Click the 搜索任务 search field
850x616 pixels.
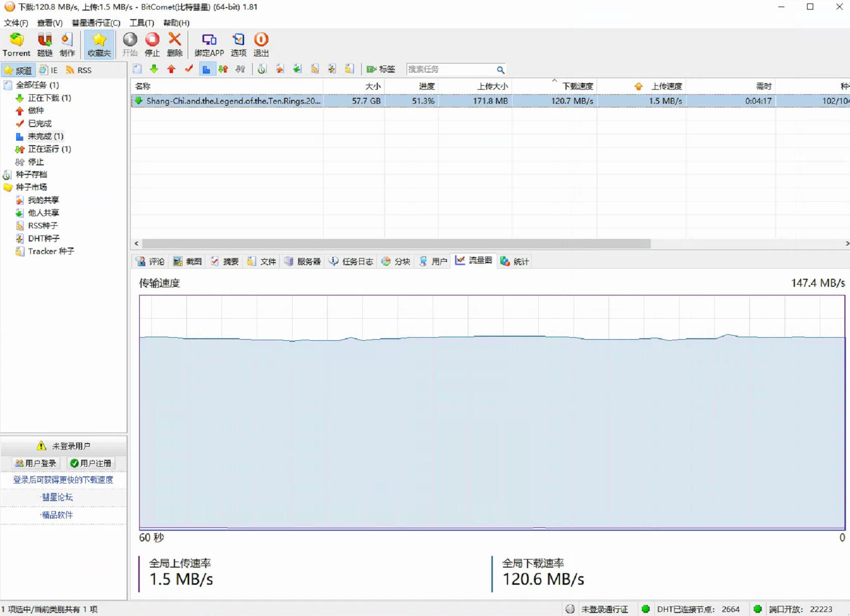point(450,70)
